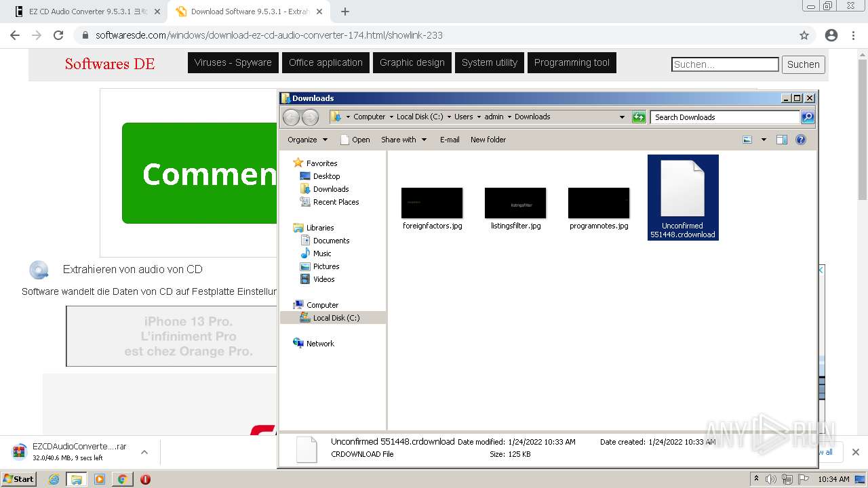Viewport: 868px width, 488px height.
Task: Click admin in the breadcrumb path
Action: [494, 117]
